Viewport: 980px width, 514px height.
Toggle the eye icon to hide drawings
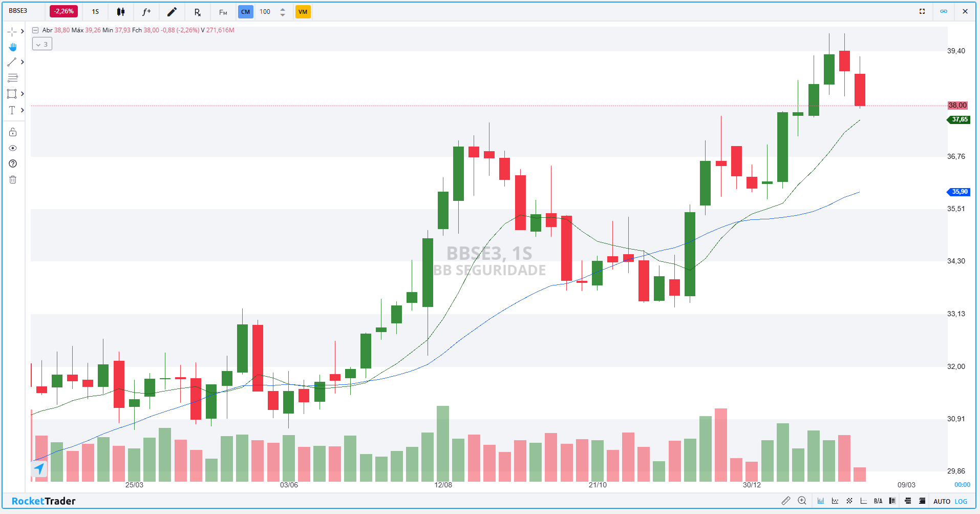(x=12, y=148)
